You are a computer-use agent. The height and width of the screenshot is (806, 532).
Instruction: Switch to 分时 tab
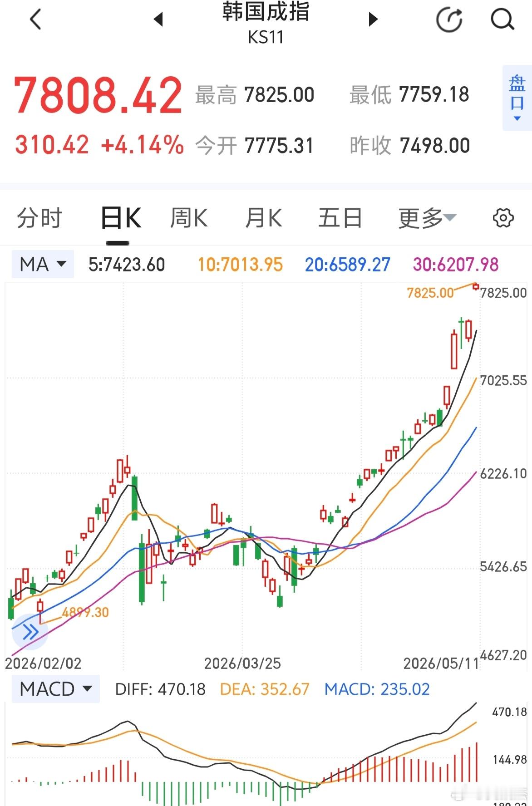coord(39,218)
